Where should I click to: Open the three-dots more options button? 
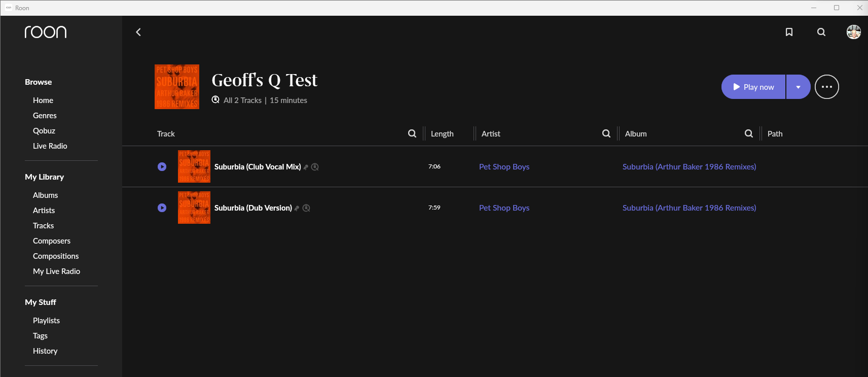[x=827, y=87]
